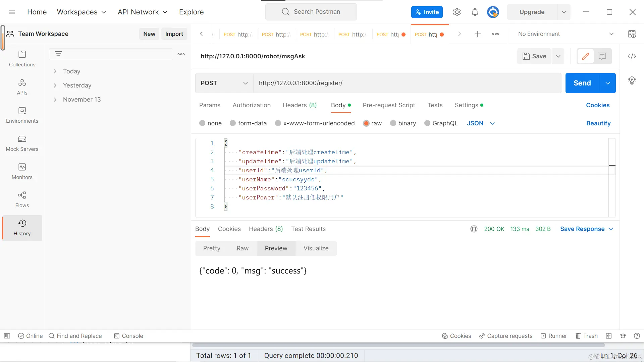Switch to Pre-request Script tab

tap(389, 105)
